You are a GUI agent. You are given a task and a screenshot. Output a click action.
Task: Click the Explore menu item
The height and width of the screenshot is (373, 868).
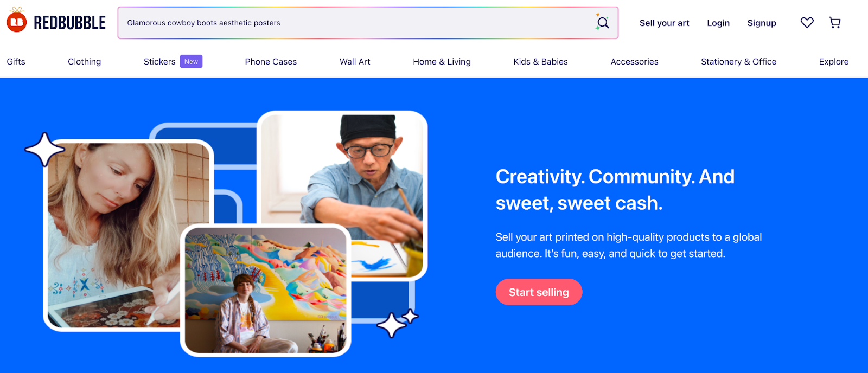point(833,62)
